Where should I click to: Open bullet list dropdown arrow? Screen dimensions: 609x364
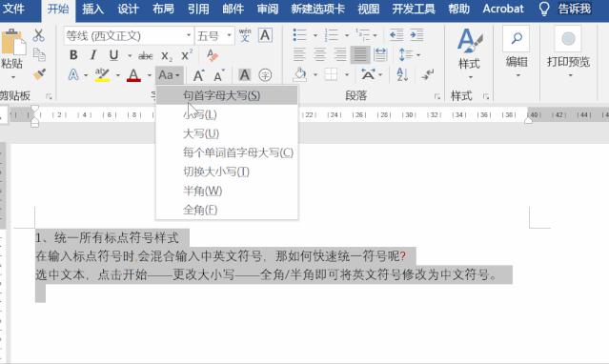315,35
